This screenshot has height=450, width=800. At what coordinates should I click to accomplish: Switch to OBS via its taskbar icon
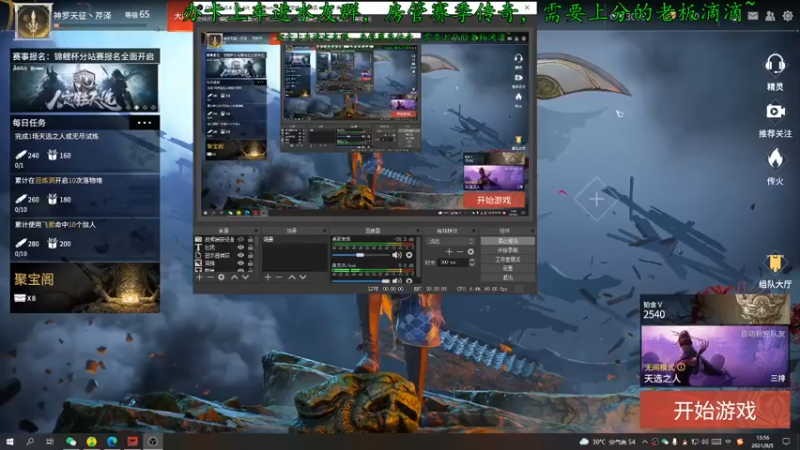[153, 441]
